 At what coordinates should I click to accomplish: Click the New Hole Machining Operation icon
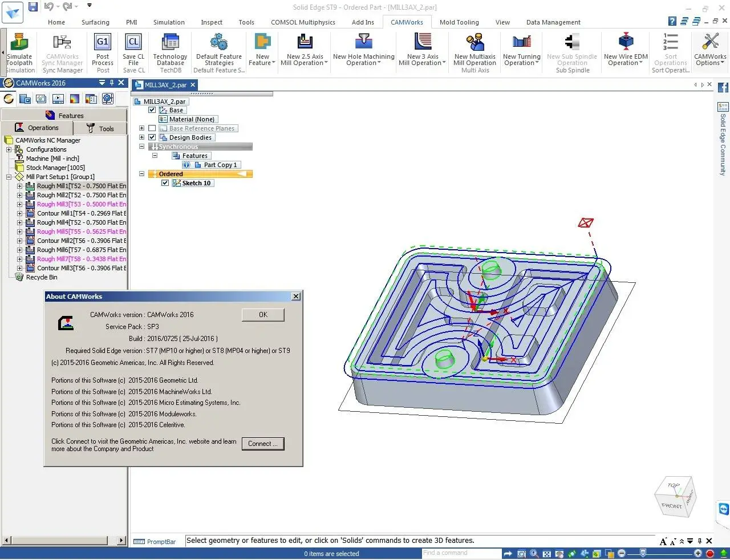[x=363, y=42]
